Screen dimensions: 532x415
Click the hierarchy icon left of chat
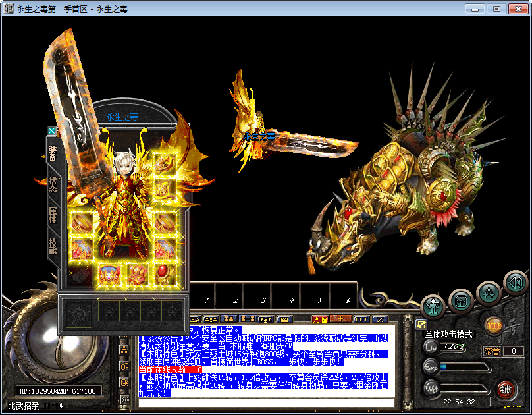(x=124, y=350)
